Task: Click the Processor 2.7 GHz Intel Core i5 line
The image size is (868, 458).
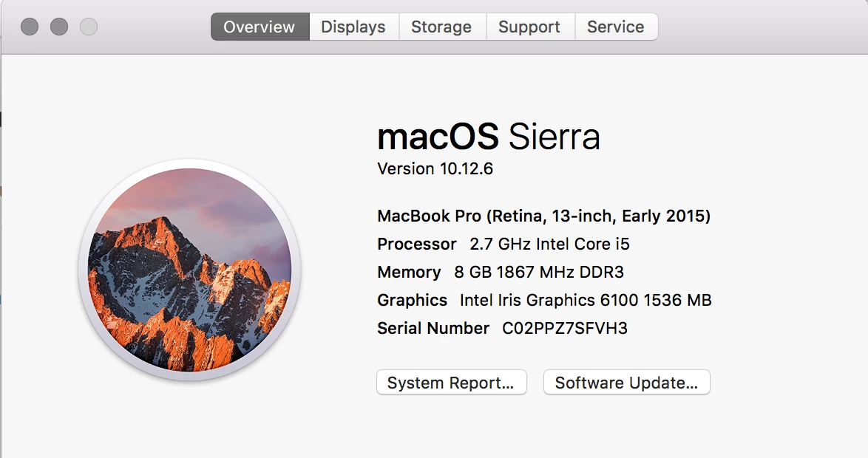Action: [x=503, y=244]
